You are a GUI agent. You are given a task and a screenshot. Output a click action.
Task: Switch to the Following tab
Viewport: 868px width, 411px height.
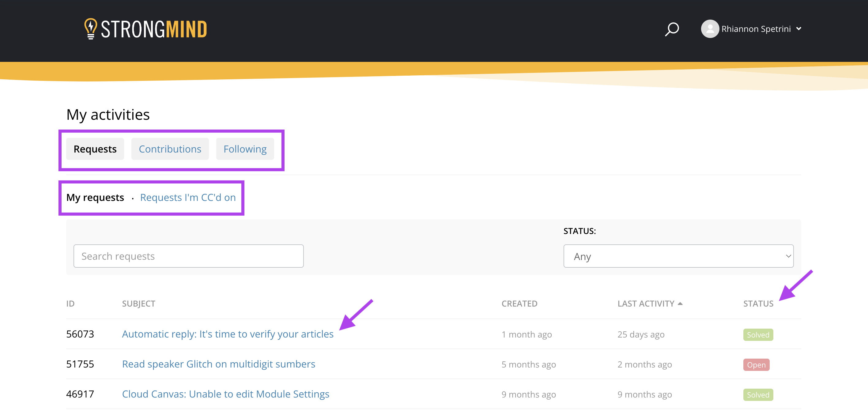click(x=245, y=149)
